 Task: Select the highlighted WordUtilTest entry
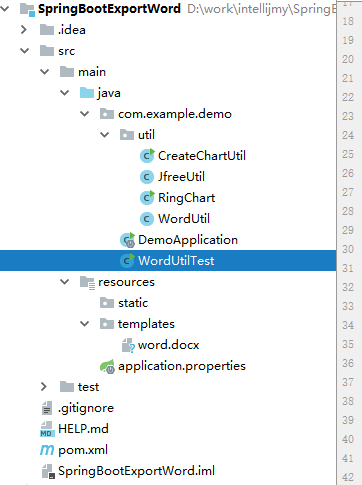pyautogui.click(x=168, y=261)
